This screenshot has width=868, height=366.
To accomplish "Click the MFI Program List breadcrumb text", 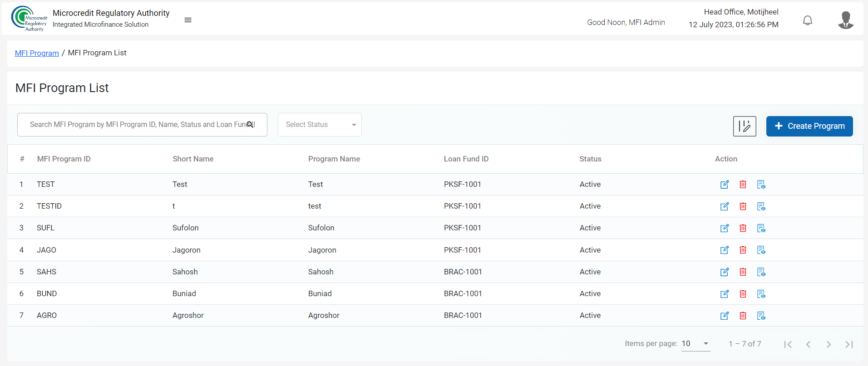I will click(x=97, y=53).
